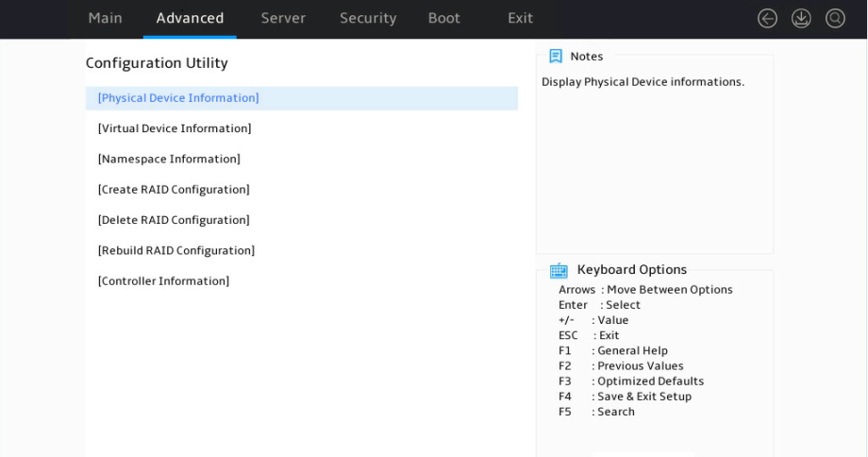The width and height of the screenshot is (868, 457).
Task: Open the Boot tab
Action: 444,18
